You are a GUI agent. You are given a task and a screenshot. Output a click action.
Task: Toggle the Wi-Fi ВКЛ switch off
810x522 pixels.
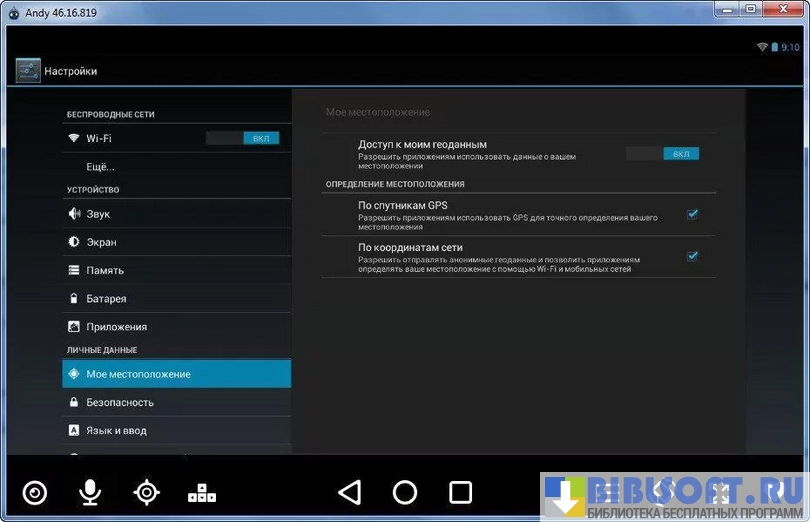pyautogui.click(x=243, y=138)
